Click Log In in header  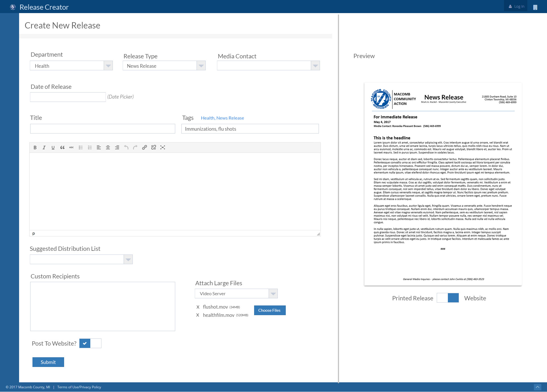(x=517, y=6)
